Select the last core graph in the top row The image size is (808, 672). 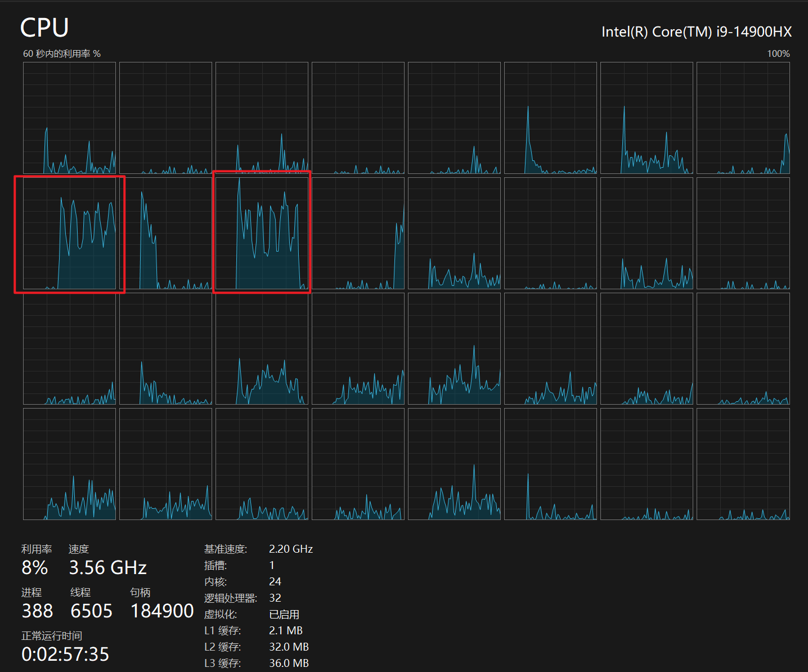coord(743,118)
